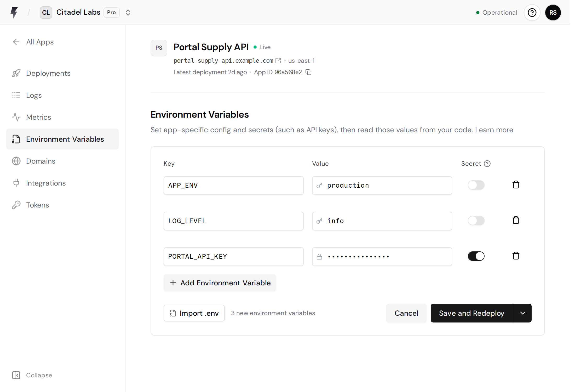Click the back arrow beside All Apps
The height and width of the screenshot is (392, 575).
pyautogui.click(x=16, y=42)
